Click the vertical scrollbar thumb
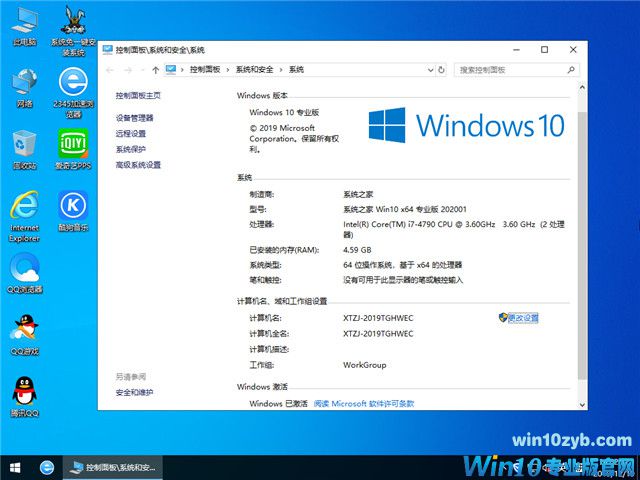640x480 pixels. [x=582, y=245]
